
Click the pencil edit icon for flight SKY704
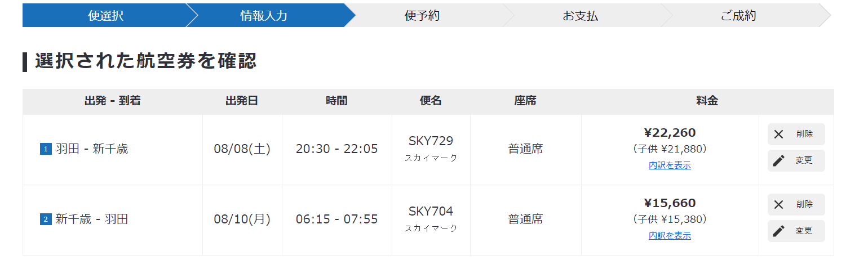point(778,231)
